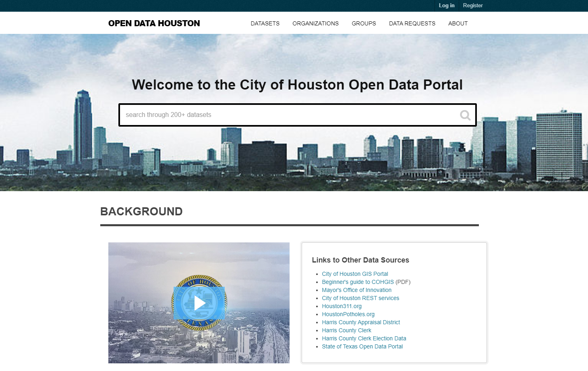Open State of Texas Open Data Portal
Viewport: 588px width, 371px height.
(x=362, y=346)
